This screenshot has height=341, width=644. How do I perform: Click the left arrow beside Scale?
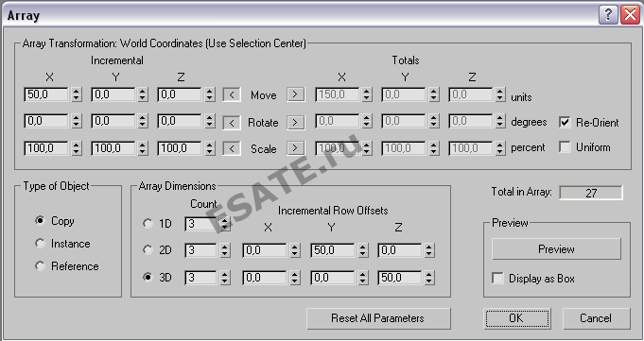point(232,148)
